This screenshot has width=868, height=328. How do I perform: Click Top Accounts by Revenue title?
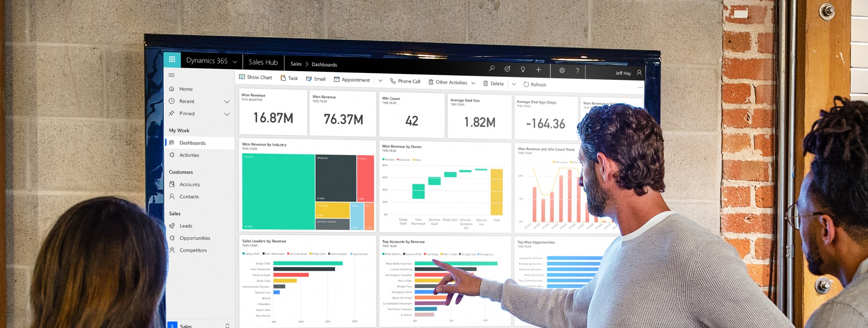tap(403, 242)
